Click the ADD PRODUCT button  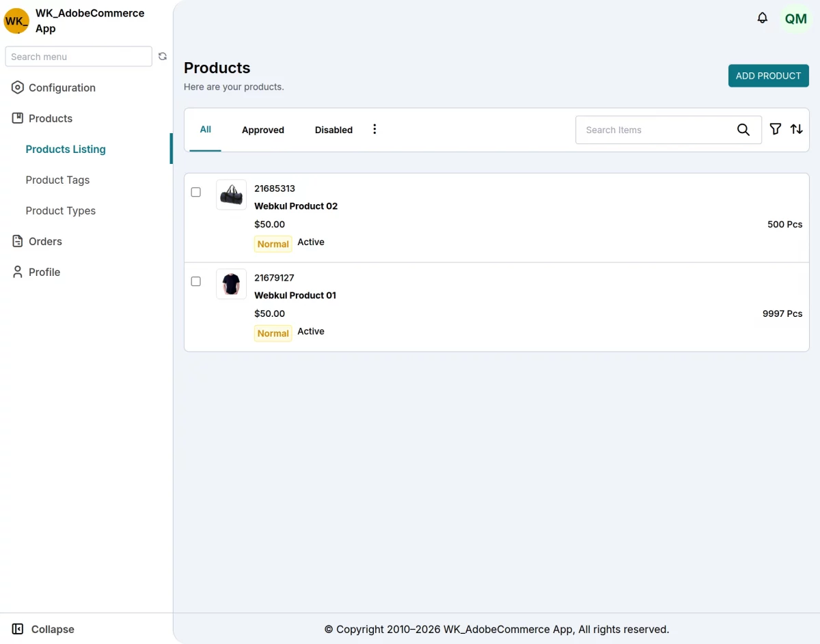(x=768, y=75)
